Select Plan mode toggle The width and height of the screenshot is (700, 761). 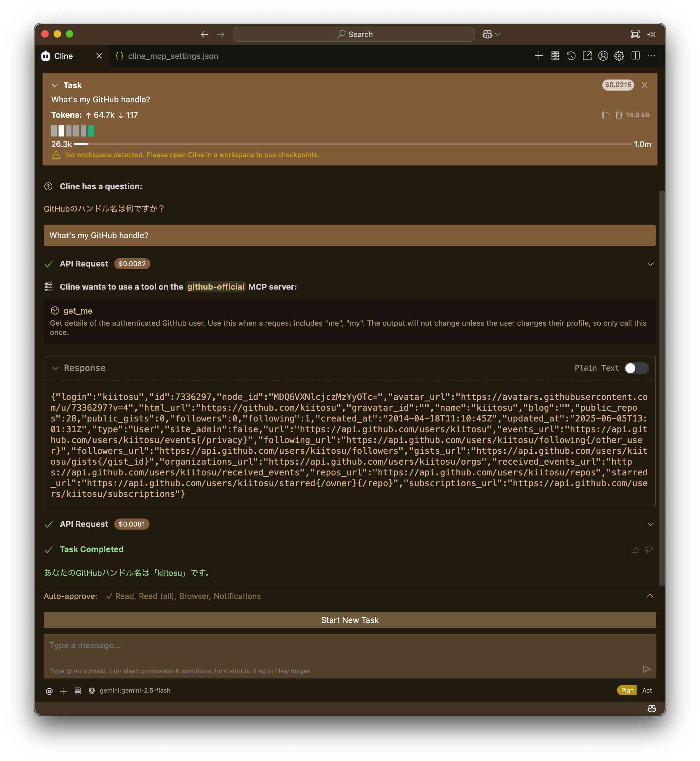click(627, 690)
